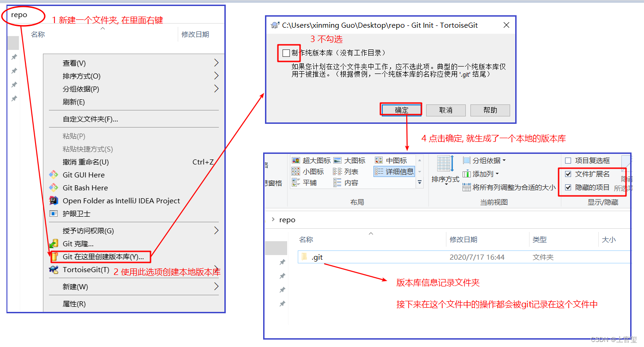Image resolution: width=644 pixels, height=347 pixels.
Task: Click the TortoiseGit(T) turtle icon
Action: point(54,270)
